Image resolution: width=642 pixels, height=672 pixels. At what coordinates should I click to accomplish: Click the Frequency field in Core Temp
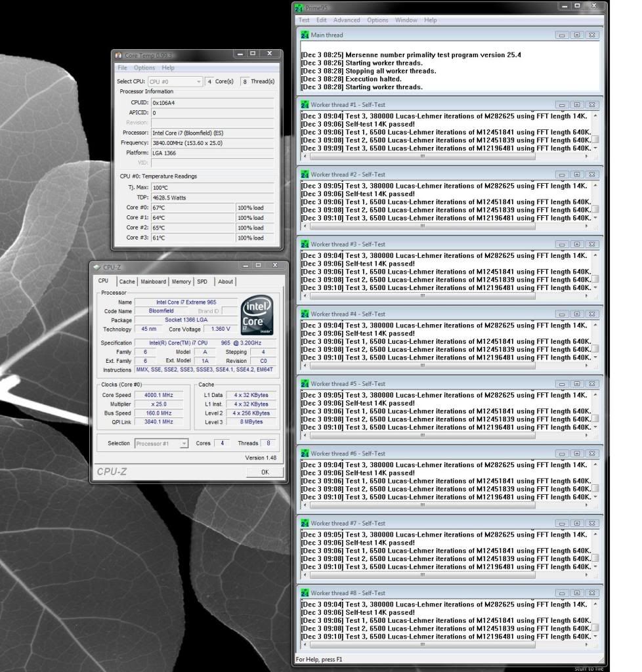point(213,143)
